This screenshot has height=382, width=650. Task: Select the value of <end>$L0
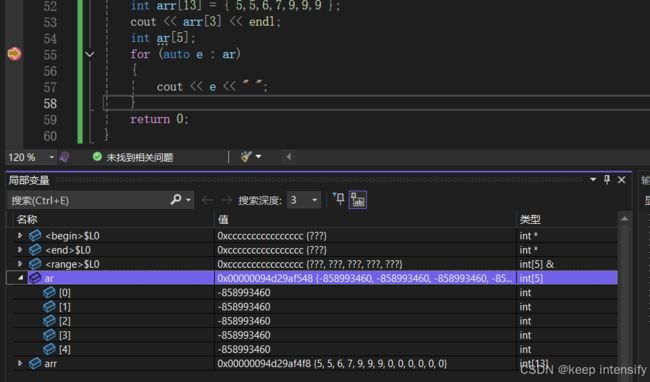point(272,250)
